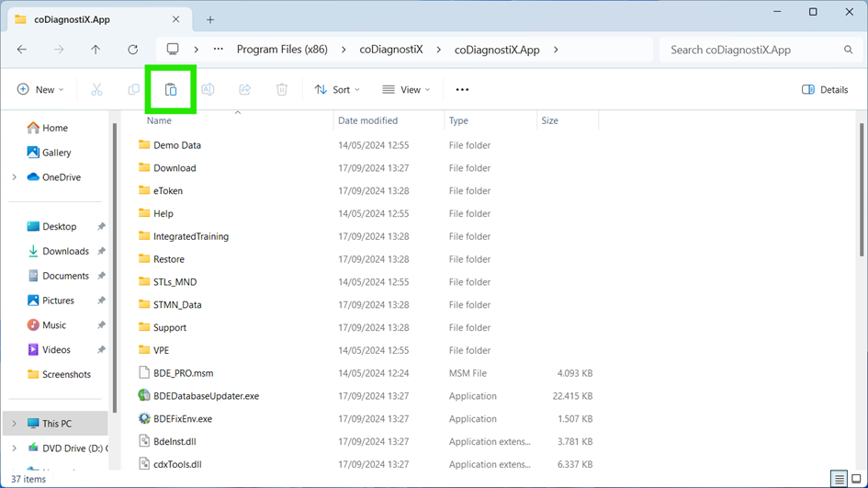868x488 pixels.
Task: Click the PC monitor icon in address bar
Action: (x=173, y=50)
